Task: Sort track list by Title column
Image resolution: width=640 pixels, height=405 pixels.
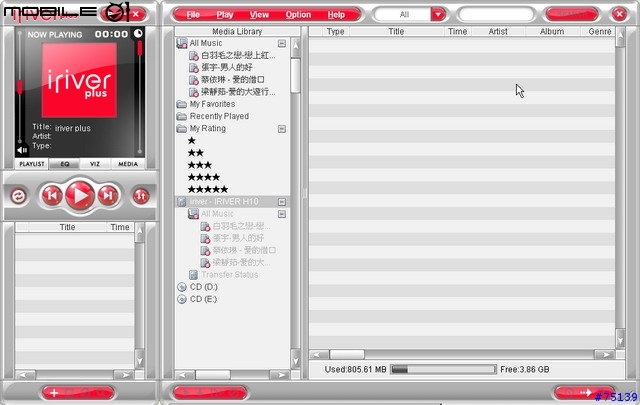Action: click(x=396, y=31)
